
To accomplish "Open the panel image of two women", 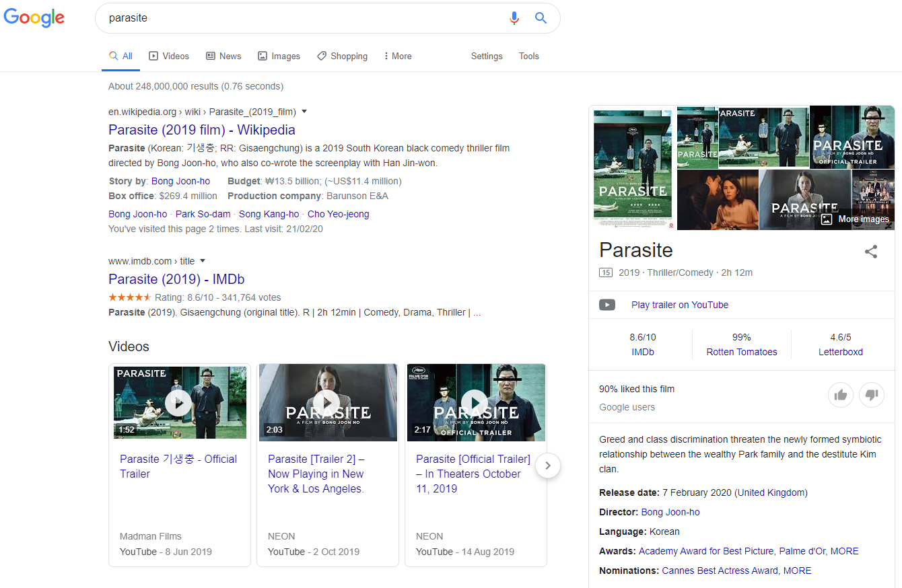I will click(x=718, y=200).
